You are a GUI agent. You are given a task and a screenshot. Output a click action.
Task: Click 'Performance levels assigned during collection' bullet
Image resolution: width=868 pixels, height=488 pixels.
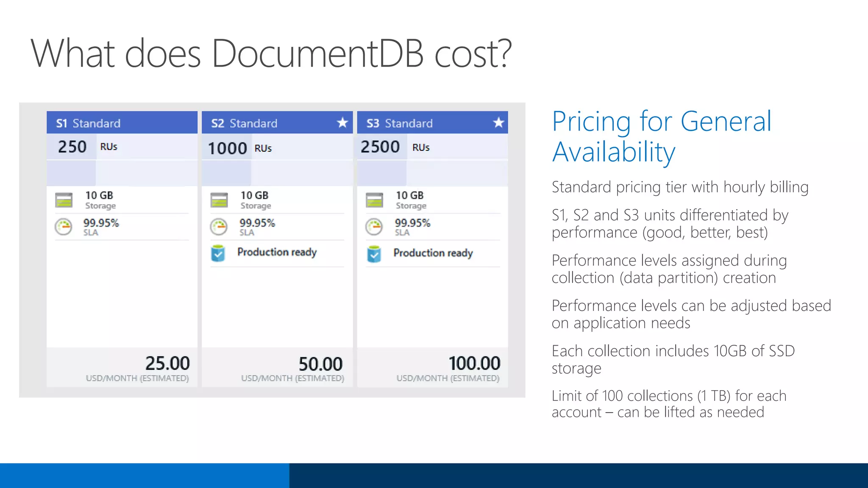(669, 269)
